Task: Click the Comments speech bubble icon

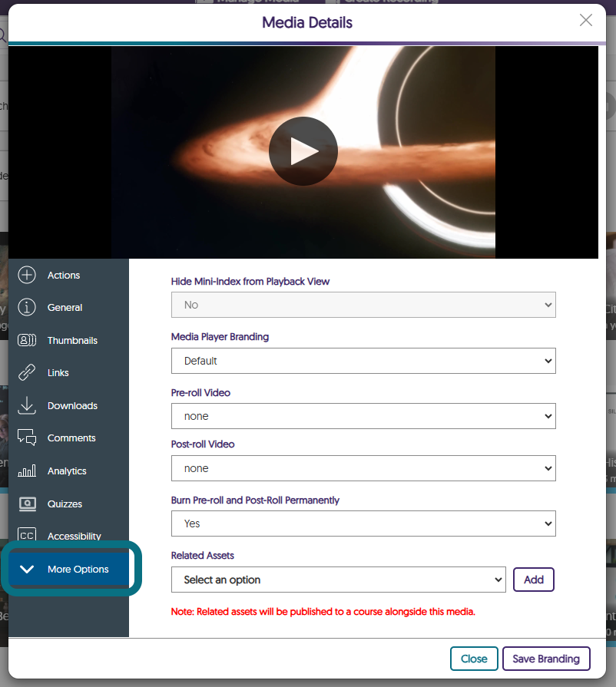Action: pyautogui.click(x=27, y=438)
